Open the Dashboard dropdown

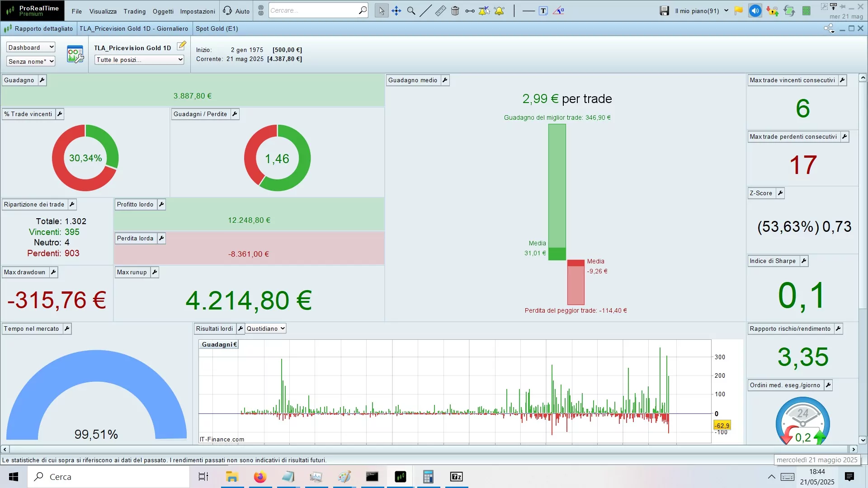pyautogui.click(x=31, y=47)
